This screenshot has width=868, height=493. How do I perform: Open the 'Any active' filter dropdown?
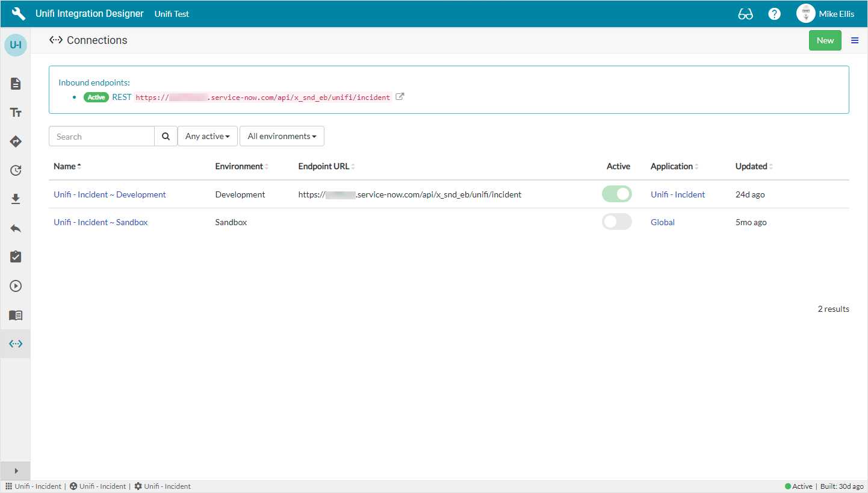point(207,136)
